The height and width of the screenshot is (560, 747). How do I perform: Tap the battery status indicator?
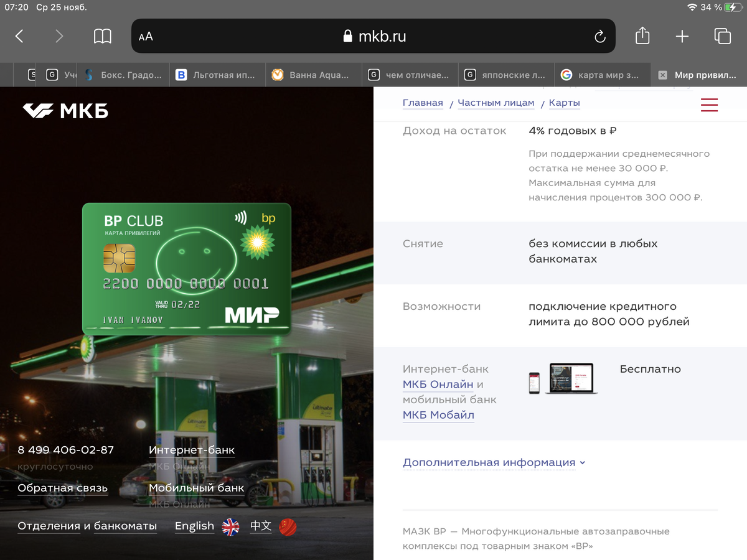tap(733, 7)
